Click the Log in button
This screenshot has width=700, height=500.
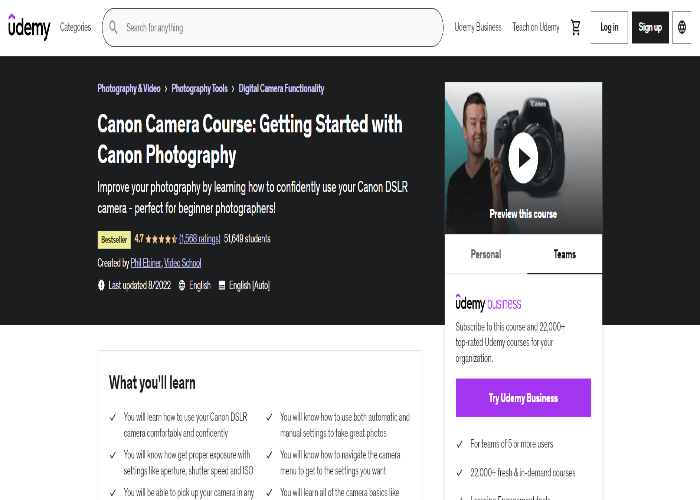[x=609, y=27]
